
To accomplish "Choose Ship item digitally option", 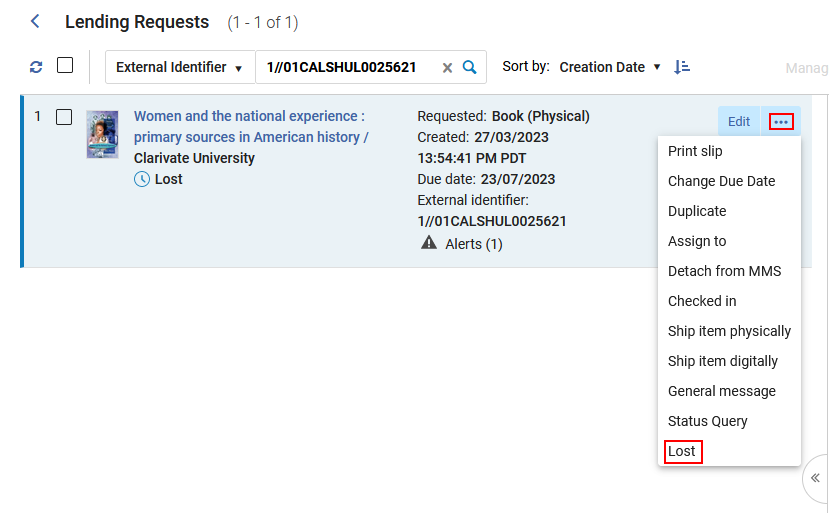I will [722, 361].
